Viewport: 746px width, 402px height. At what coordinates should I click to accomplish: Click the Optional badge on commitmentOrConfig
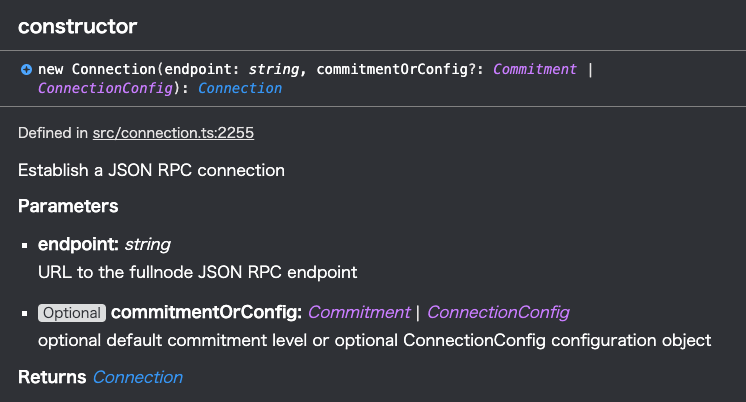72,313
